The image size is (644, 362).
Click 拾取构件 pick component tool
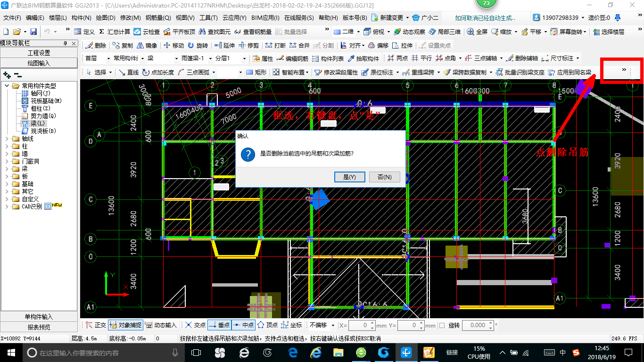tap(363, 58)
